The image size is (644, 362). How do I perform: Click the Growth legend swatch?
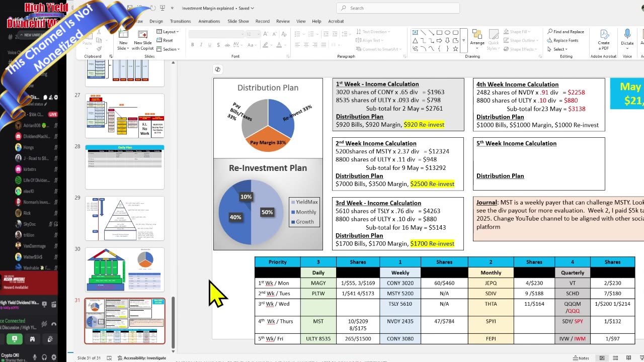tap(293, 222)
